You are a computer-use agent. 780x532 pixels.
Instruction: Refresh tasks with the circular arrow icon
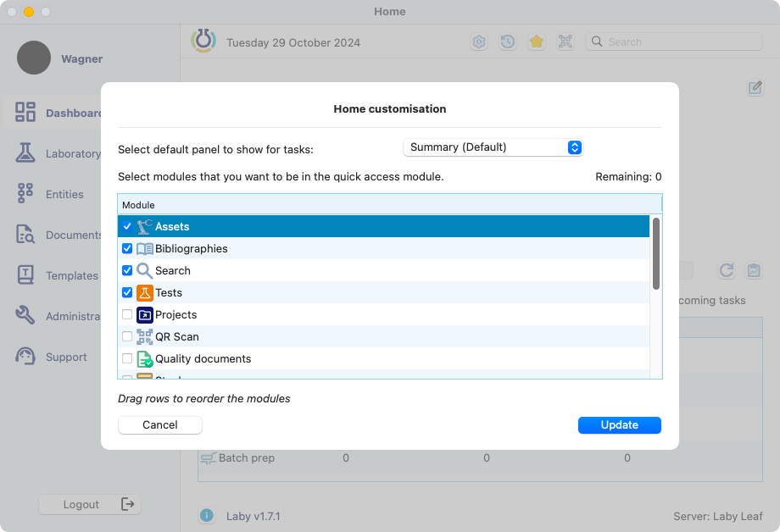[727, 270]
